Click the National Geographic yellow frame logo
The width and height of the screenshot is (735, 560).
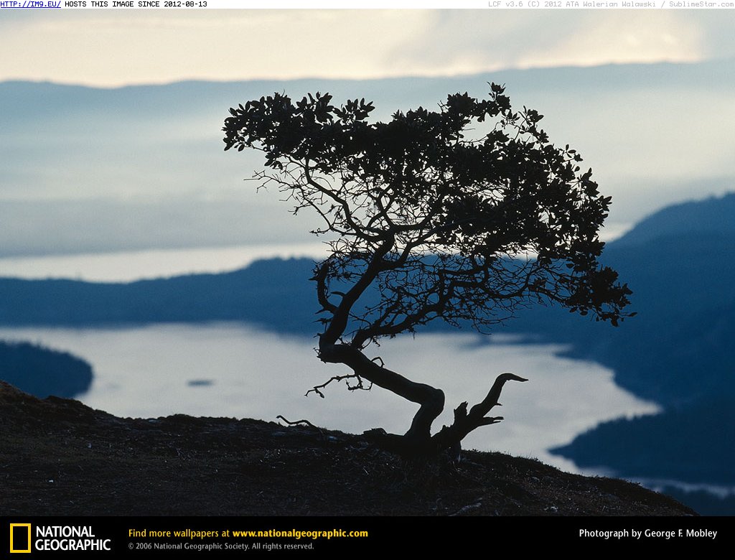[20, 538]
